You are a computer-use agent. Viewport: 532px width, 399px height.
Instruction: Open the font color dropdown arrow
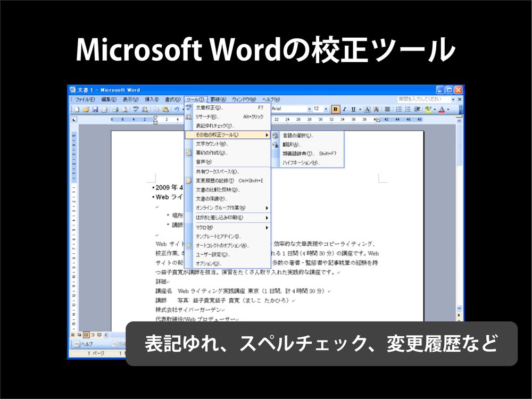(x=448, y=109)
